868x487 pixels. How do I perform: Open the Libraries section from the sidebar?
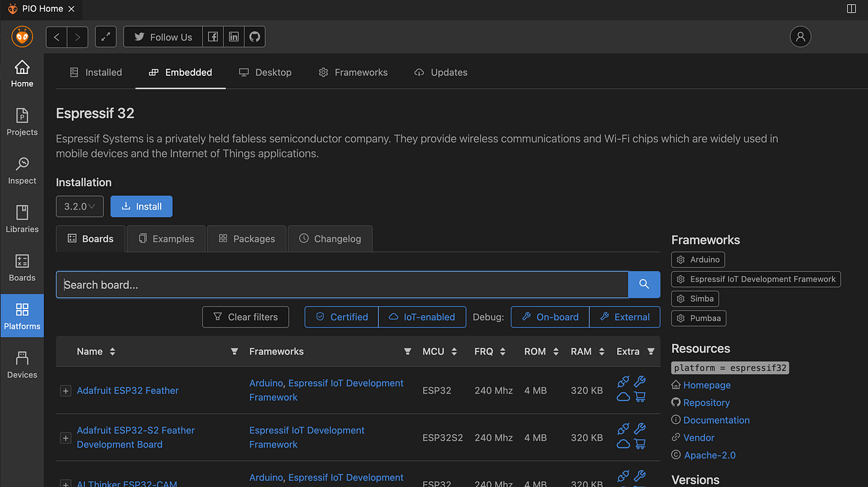click(22, 218)
